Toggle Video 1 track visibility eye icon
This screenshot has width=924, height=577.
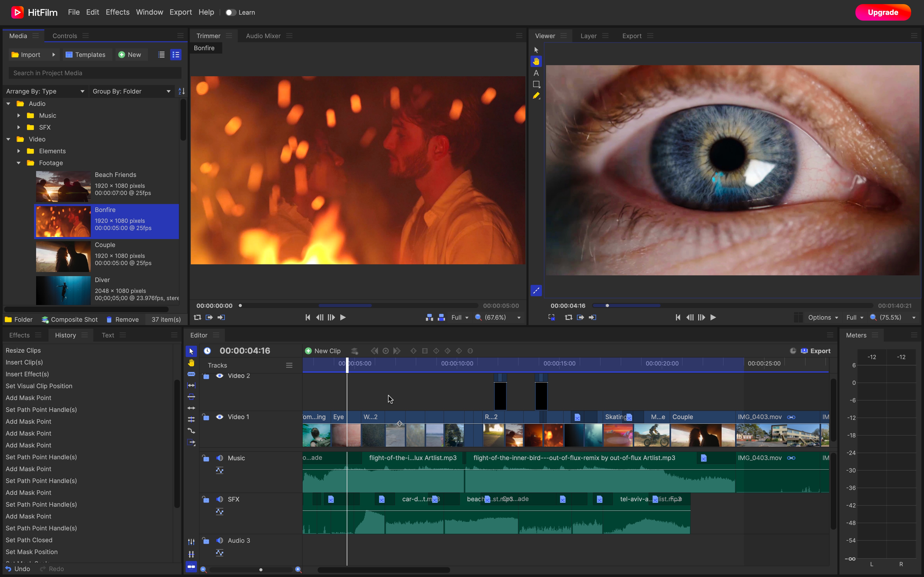(x=219, y=417)
